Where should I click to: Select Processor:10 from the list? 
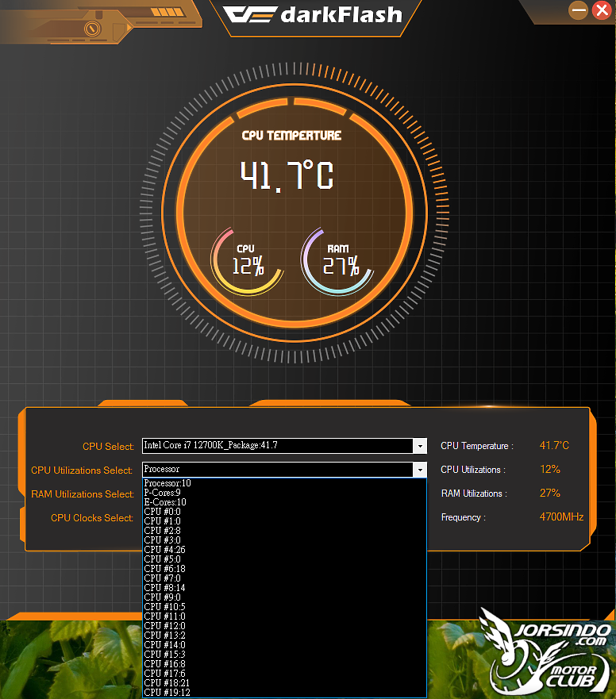pos(284,483)
